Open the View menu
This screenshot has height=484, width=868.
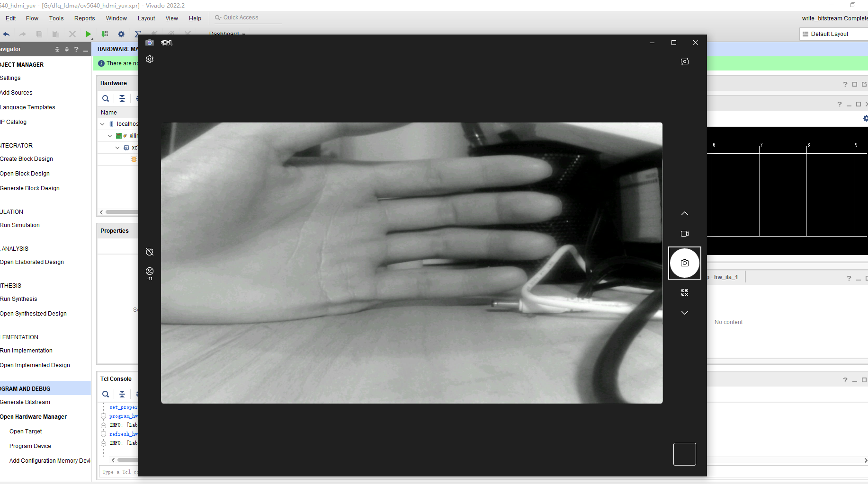[x=172, y=18]
